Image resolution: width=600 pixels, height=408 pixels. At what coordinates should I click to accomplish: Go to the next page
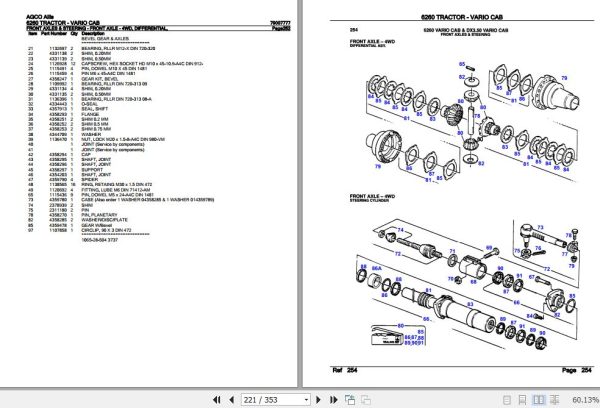pyautogui.click(x=318, y=400)
